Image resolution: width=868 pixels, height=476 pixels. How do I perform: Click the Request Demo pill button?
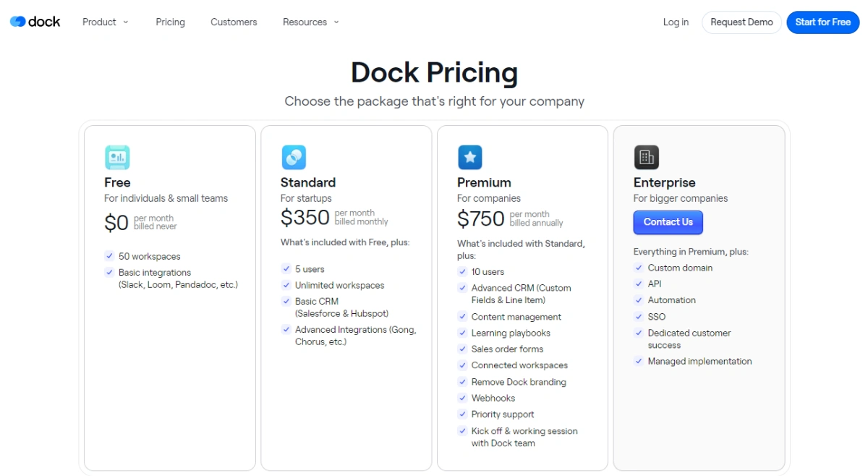741,22
